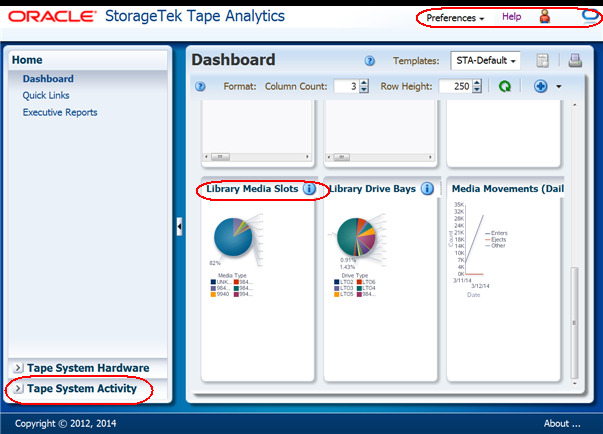Click the Library Drive Bays title

click(372, 189)
